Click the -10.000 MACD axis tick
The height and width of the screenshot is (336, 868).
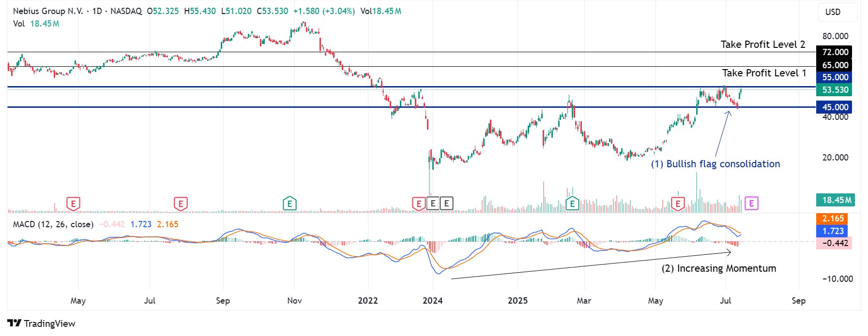[838, 279]
